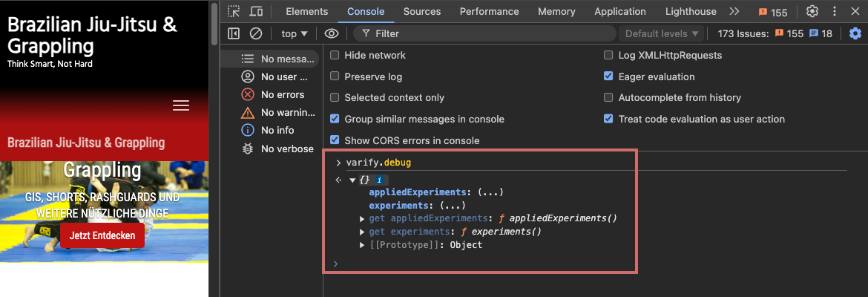
Task: Disable Show CORS errors in console
Action: click(335, 140)
